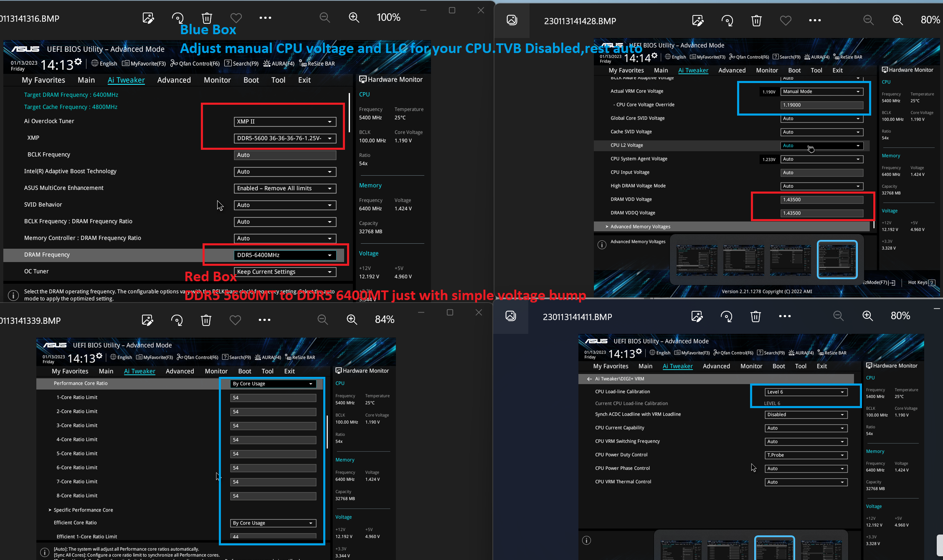
Task: Open XMP DDR5-5600 profile dropdown
Action: [285, 138]
